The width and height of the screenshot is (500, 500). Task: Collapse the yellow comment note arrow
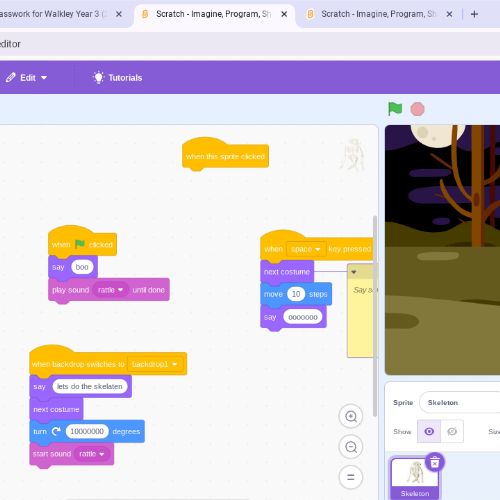[354, 272]
